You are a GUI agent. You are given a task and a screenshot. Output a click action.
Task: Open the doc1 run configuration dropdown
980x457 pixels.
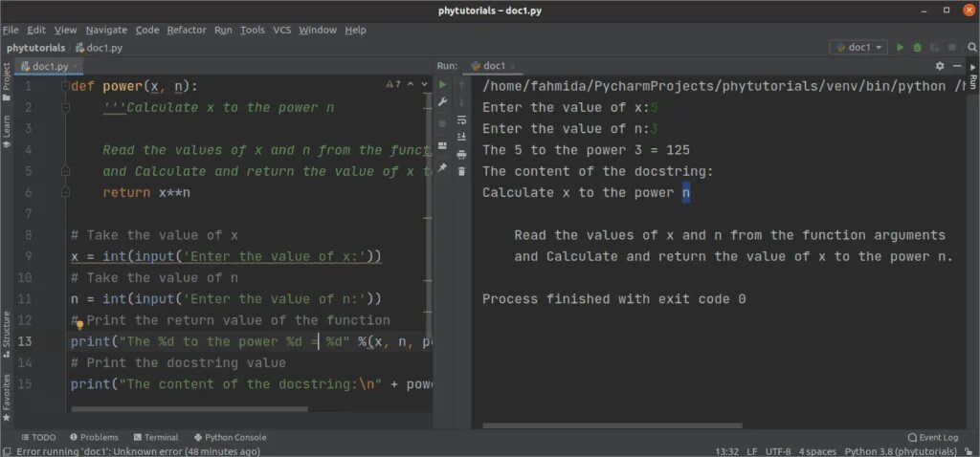(858, 48)
